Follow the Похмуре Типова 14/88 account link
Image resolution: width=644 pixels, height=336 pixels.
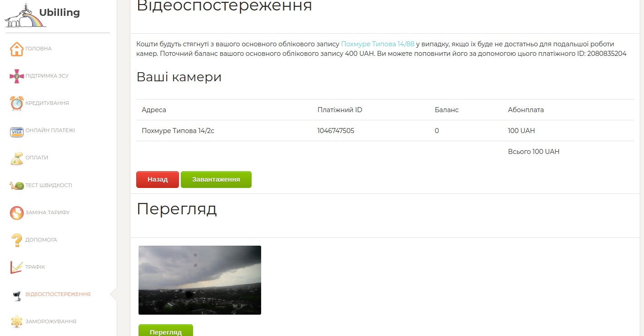coord(377,44)
